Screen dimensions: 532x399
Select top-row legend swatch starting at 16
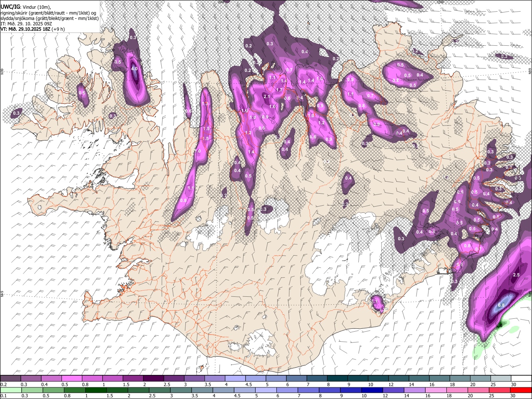(x=440, y=378)
